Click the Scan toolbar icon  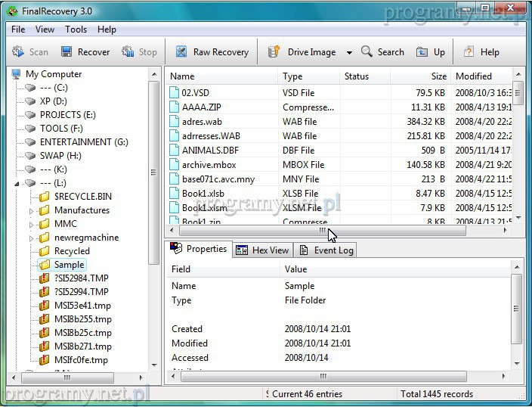[x=17, y=52]
